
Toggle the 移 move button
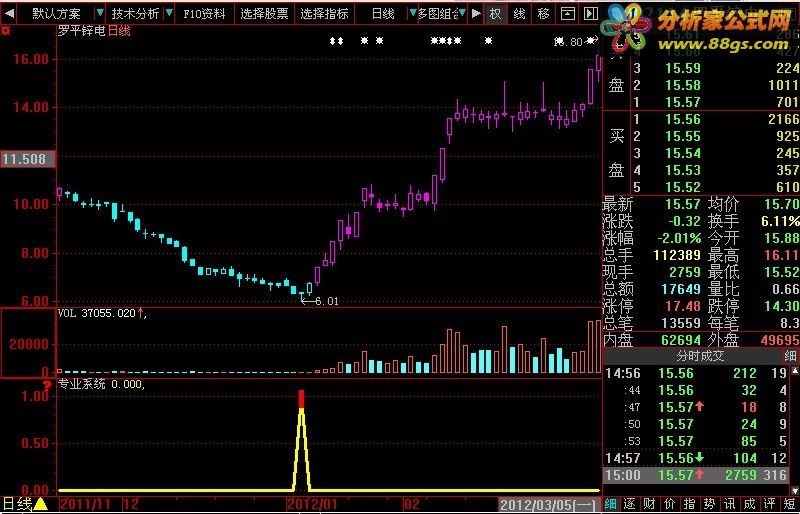[x=543, y=13]
